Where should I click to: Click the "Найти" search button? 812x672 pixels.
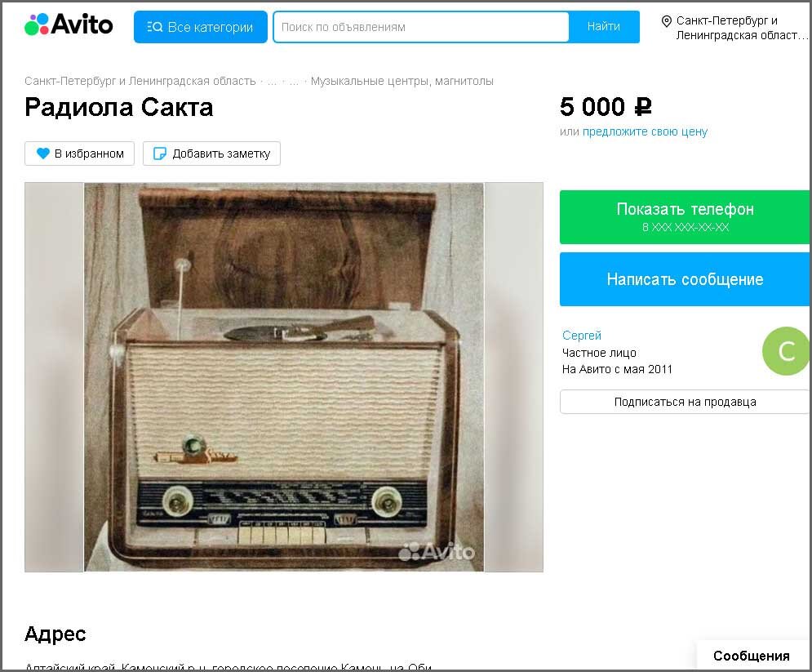[603, 26]
